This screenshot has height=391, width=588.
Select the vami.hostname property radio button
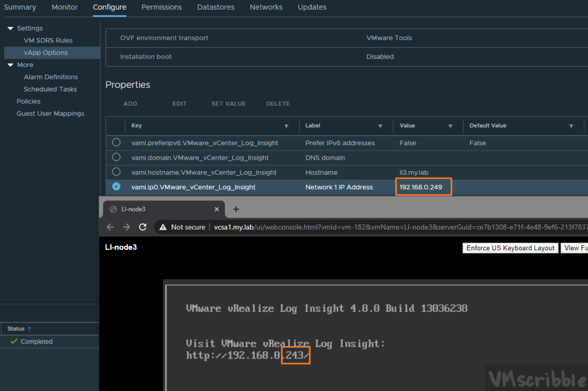point(117,172)
